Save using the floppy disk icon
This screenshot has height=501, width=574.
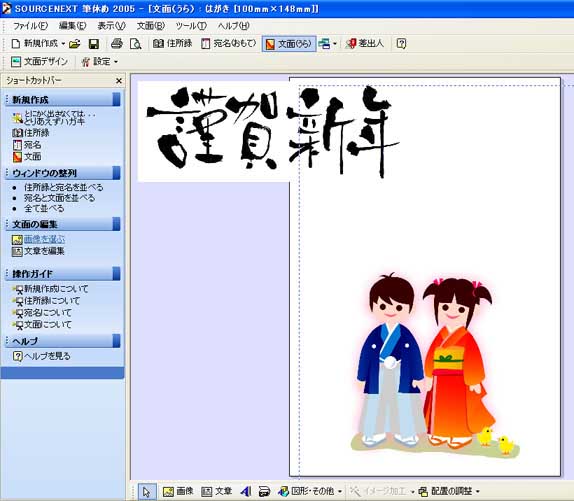click(94, 44)
